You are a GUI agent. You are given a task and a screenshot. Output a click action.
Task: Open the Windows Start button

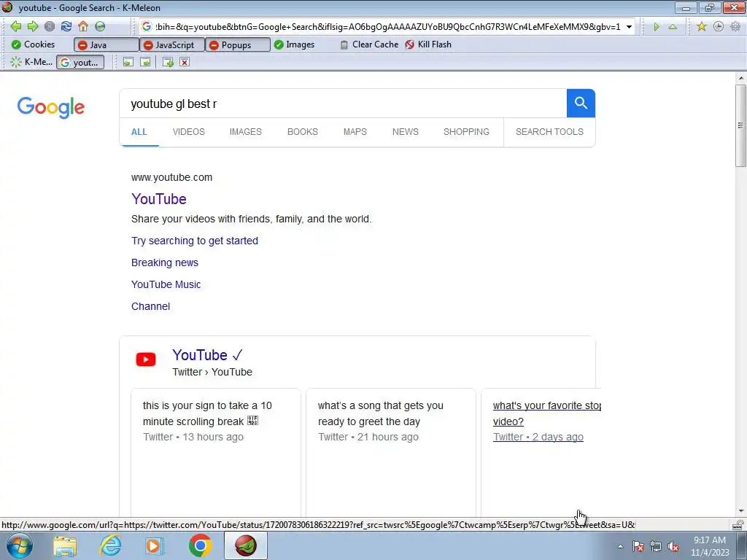[x=20, y=545]
